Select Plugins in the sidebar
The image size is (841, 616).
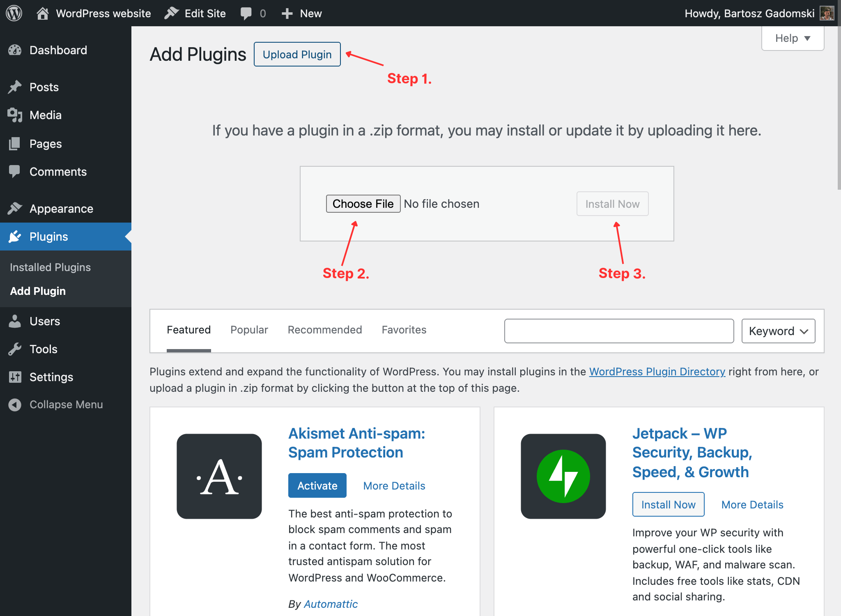tap(66, 237)
